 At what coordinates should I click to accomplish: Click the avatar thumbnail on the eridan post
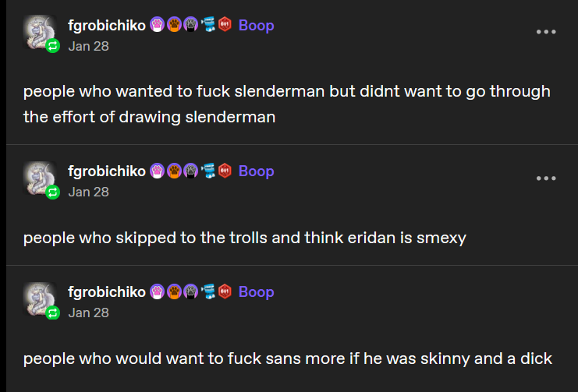pos(40,178)
